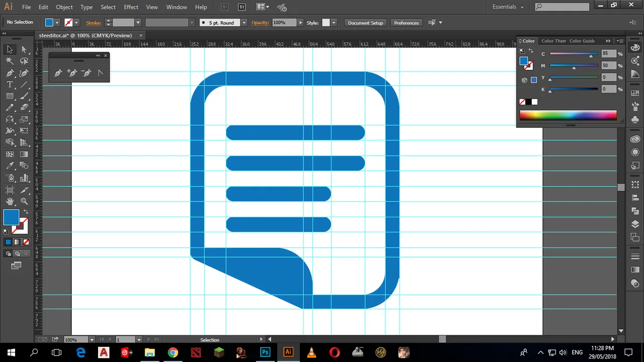Click the Cyan slider in Color panel

(574, 54)
